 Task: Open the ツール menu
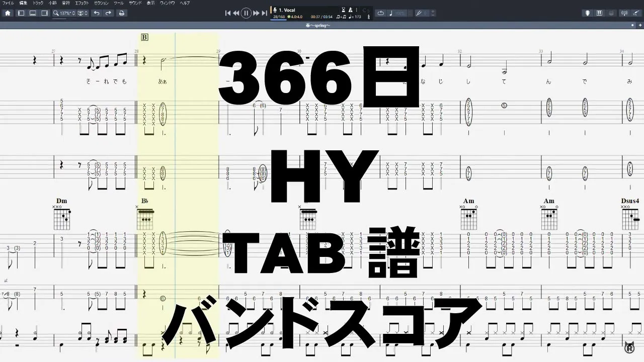[x=119, y=3]
